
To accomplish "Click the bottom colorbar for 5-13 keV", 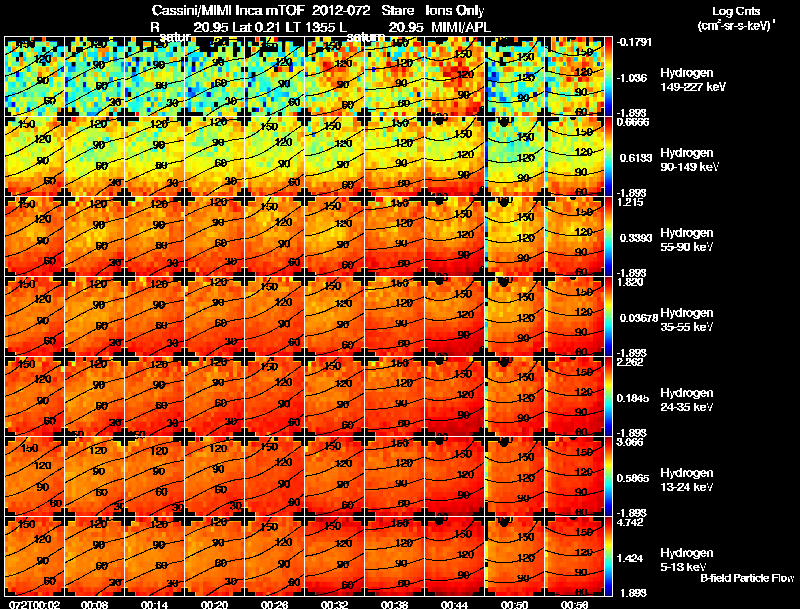I will [x=608, y=556].
